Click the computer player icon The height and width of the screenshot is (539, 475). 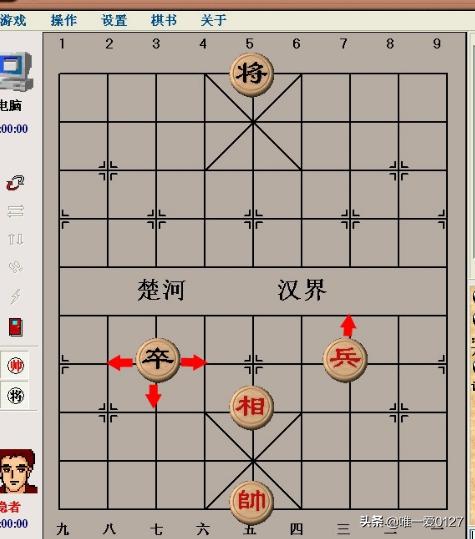16,71
